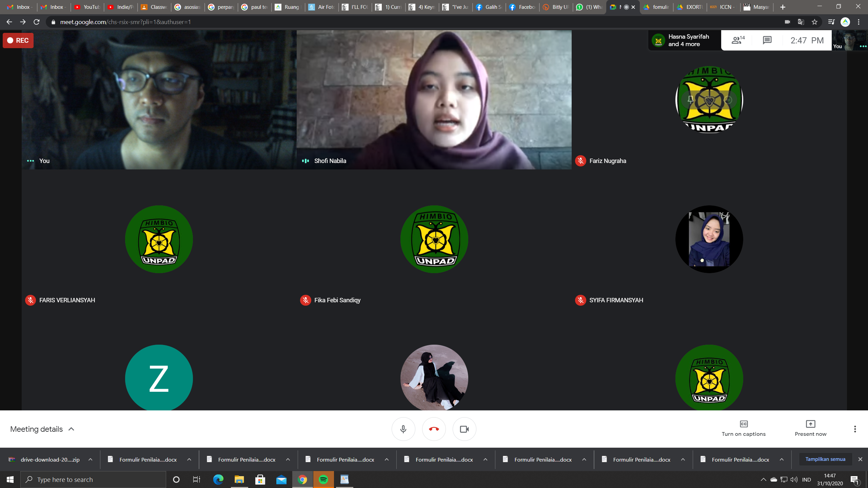The height and width of the screenshot is (488, 868).
Task: Click the red leave call button
Action: click(434, 429)
